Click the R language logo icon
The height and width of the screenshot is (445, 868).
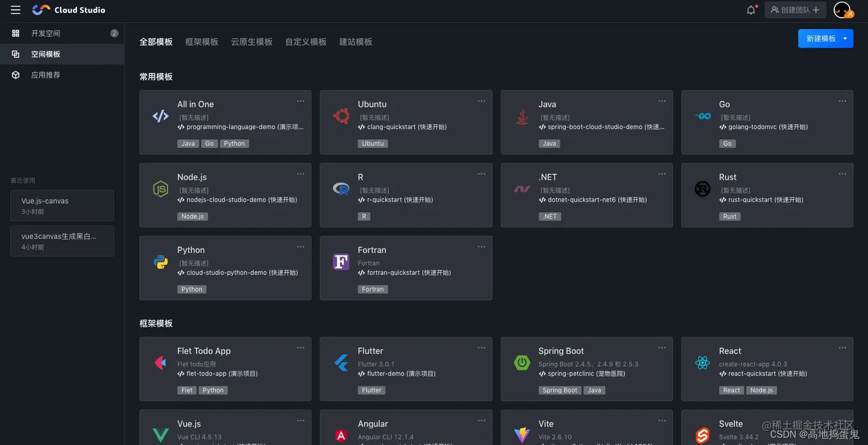click(x=341, y=189)
